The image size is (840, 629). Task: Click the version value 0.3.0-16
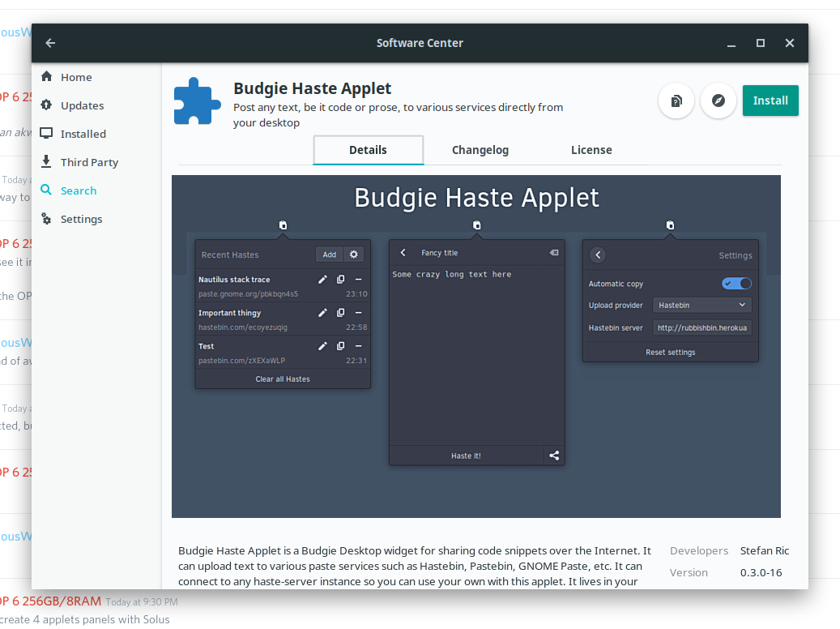(x=761, y=573)
